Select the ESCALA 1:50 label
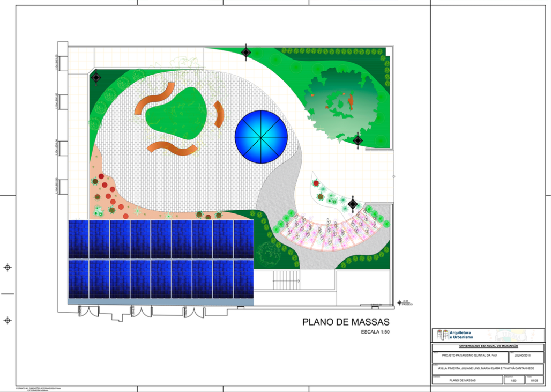551x392 pixels. 375,332
